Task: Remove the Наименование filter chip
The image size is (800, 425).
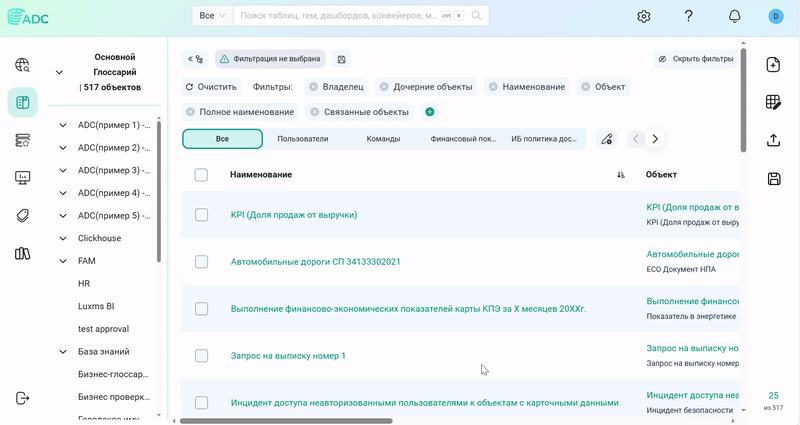Action: coord(493,87)
